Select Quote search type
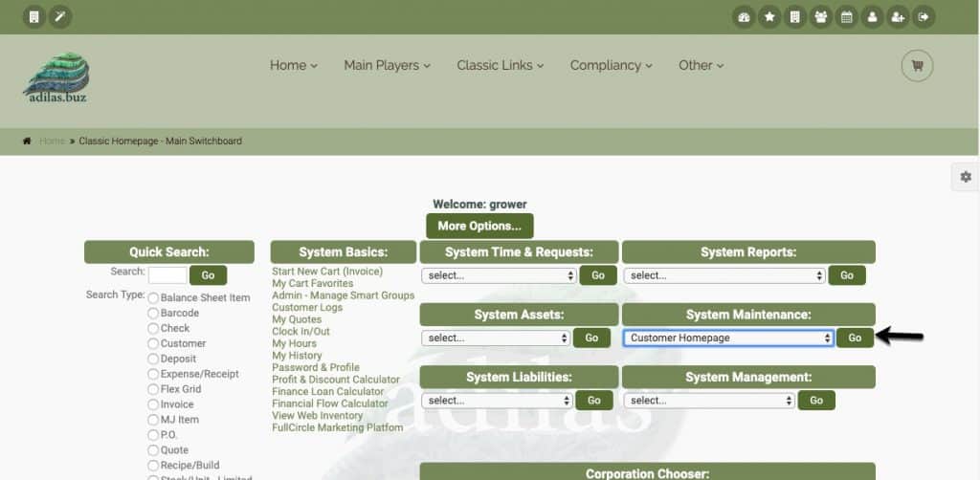980x480 pixels. (x=153, y=450)
